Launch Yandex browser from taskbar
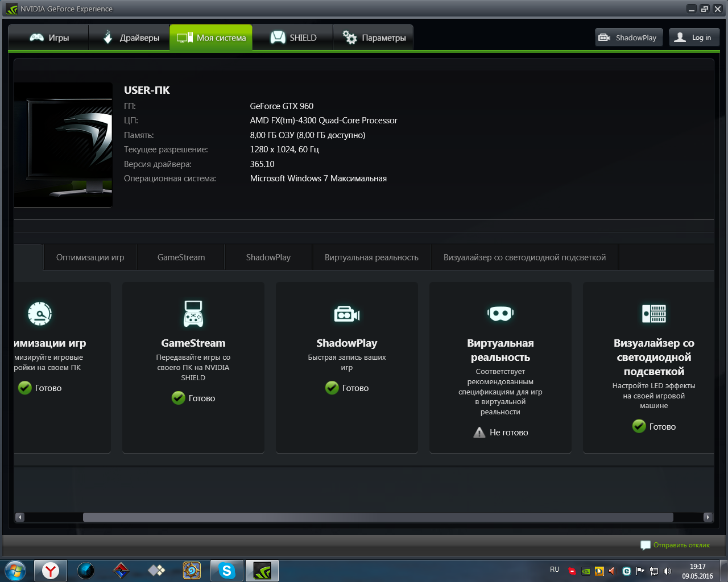728x582 pixels. click(51, 571)
